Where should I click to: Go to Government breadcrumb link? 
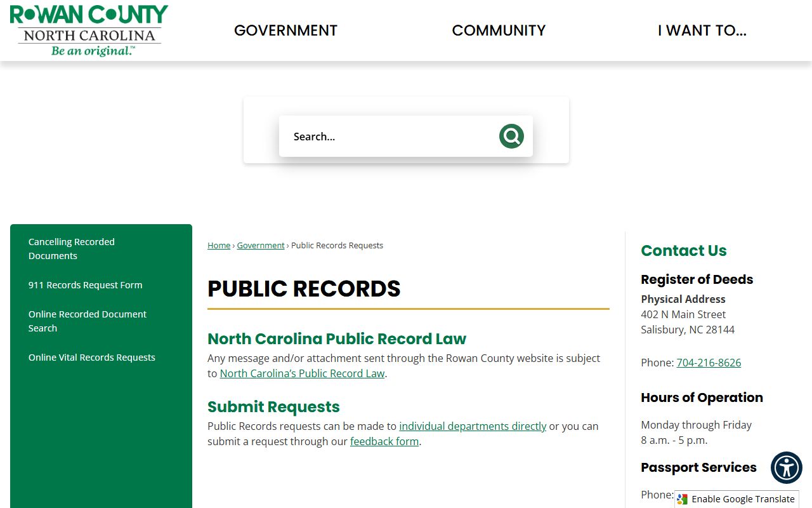point(261,245)
